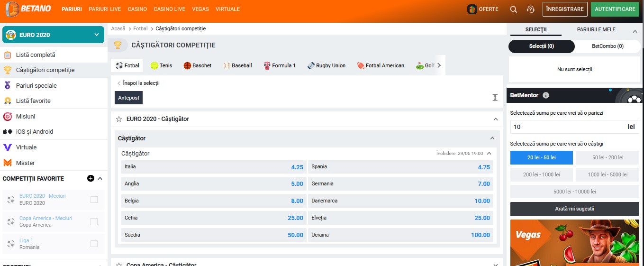Click the Pariuri speciale medal icon
The width and height of the screenshot is (644, 266).
(8, 86)
